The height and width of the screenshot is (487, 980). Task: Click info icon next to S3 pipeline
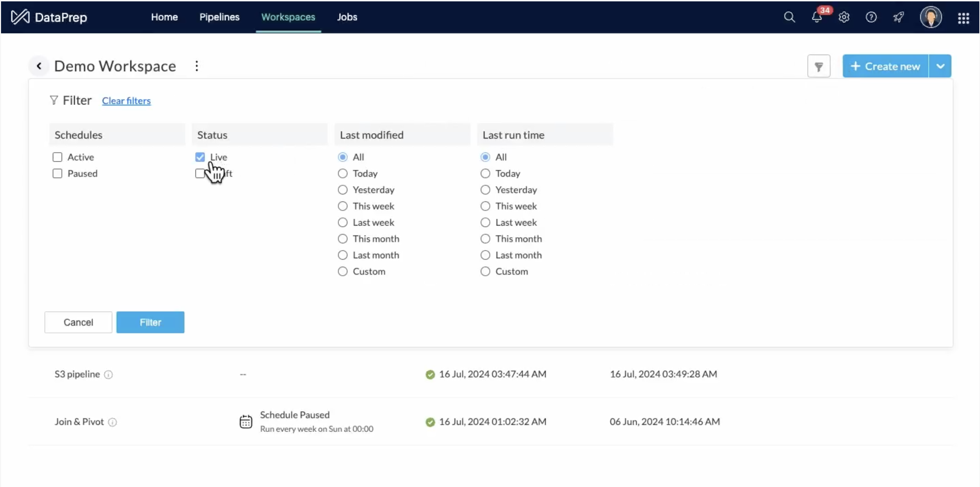click(109, 375)
